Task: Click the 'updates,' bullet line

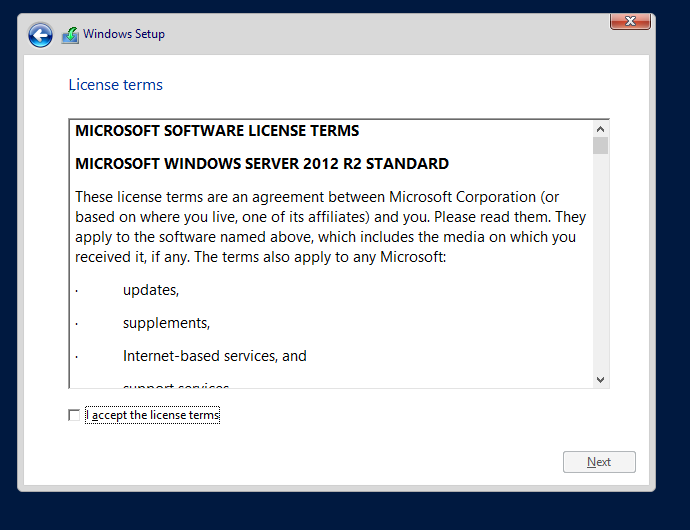Action: [x=151, y=290]
